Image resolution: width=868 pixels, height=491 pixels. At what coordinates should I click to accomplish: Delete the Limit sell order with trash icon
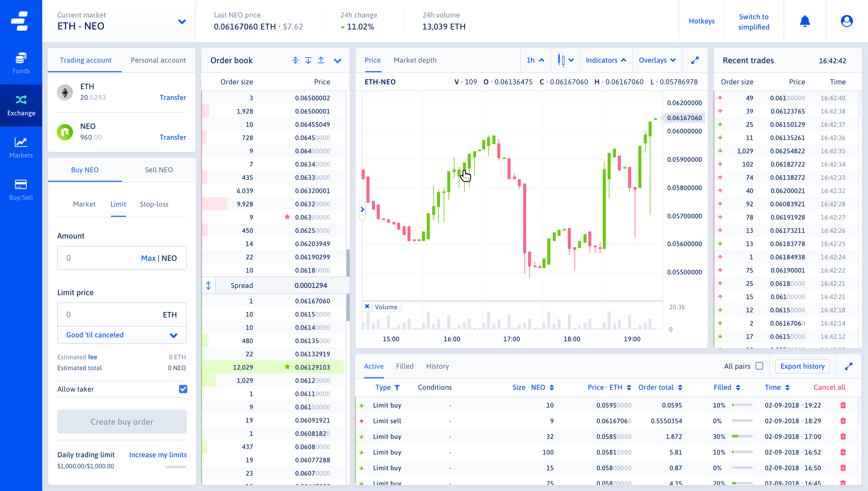coord(843,421)
